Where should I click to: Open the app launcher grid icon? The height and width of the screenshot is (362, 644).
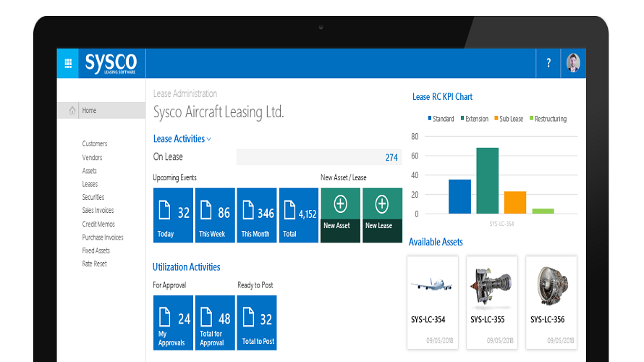68,63
